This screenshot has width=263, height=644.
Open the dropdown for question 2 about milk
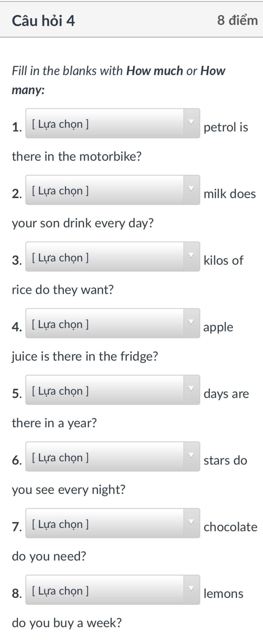(113, 190)
